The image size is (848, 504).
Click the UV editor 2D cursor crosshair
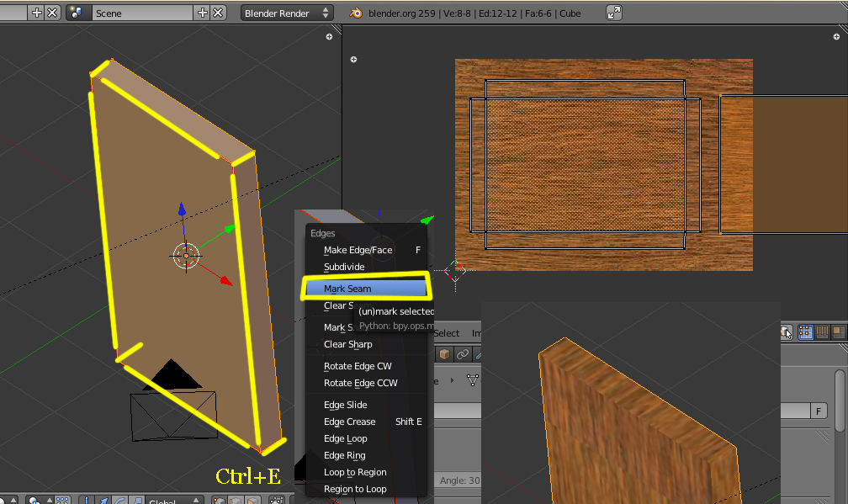coord(455,270)
